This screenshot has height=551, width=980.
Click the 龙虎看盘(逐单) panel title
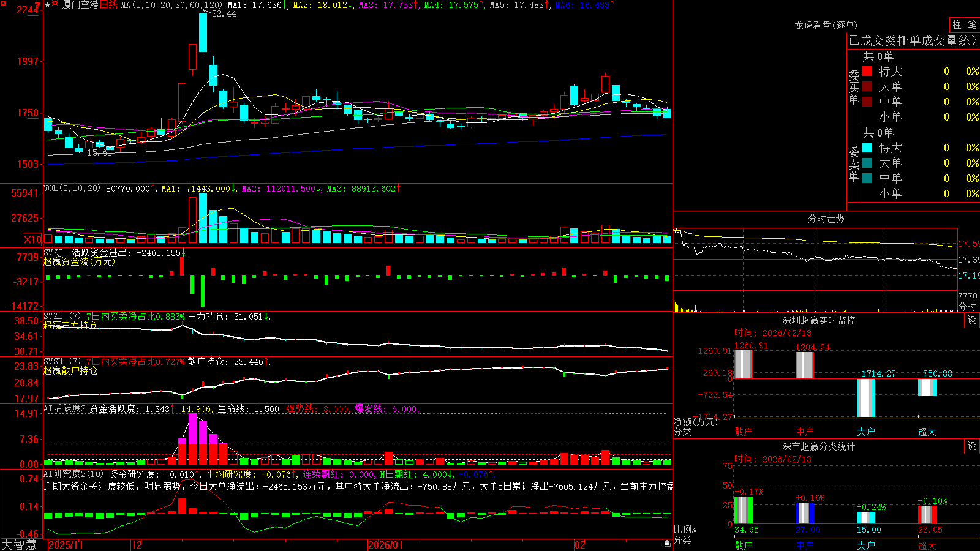[x=826, y=25]
